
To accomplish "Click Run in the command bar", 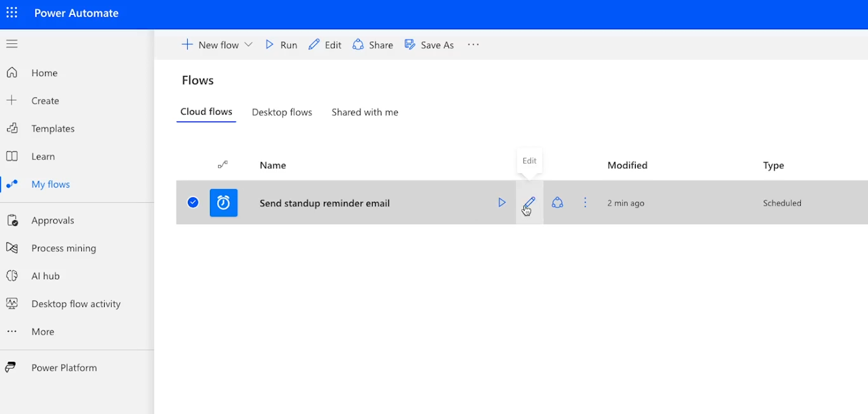I will (x=281, y=44).
